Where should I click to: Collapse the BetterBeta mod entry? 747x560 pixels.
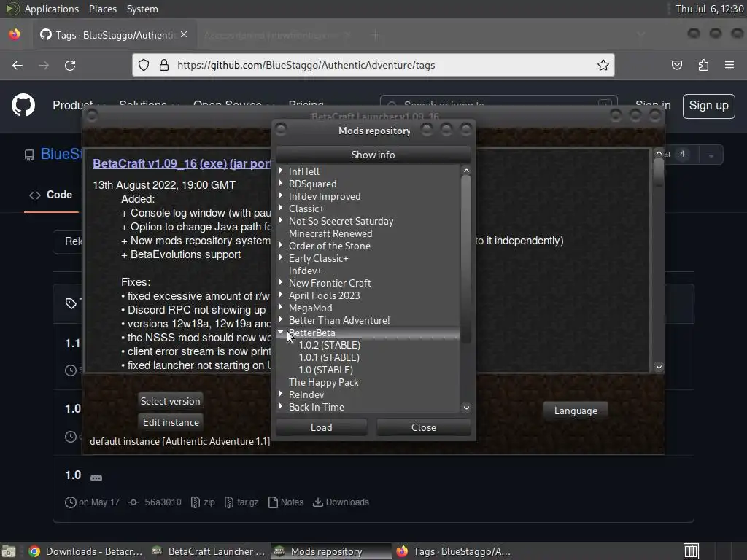pyautogui.click(x=281, y=332)
